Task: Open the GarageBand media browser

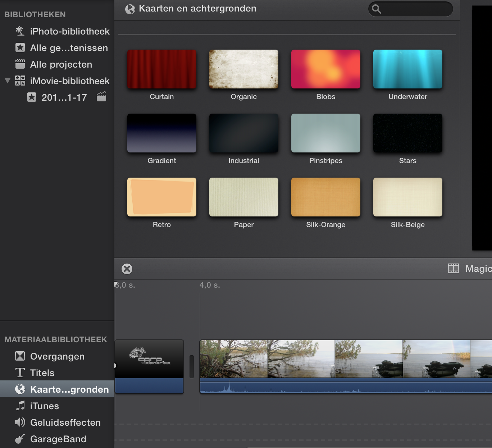Action: click(x=58, y=439)
